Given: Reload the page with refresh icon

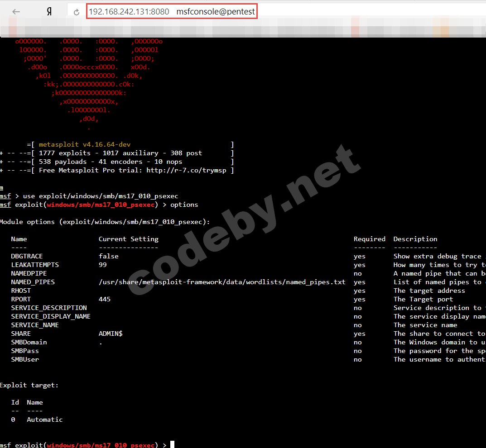Looking at the screenshot, I should click(x=76, y=12).
